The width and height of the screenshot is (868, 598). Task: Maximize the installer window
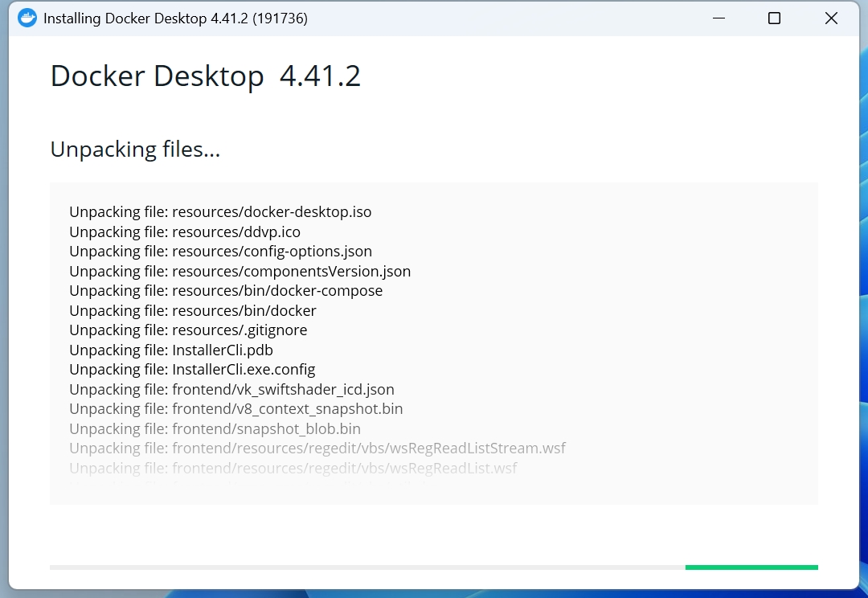pyautogui.click(x=774, y=18)
